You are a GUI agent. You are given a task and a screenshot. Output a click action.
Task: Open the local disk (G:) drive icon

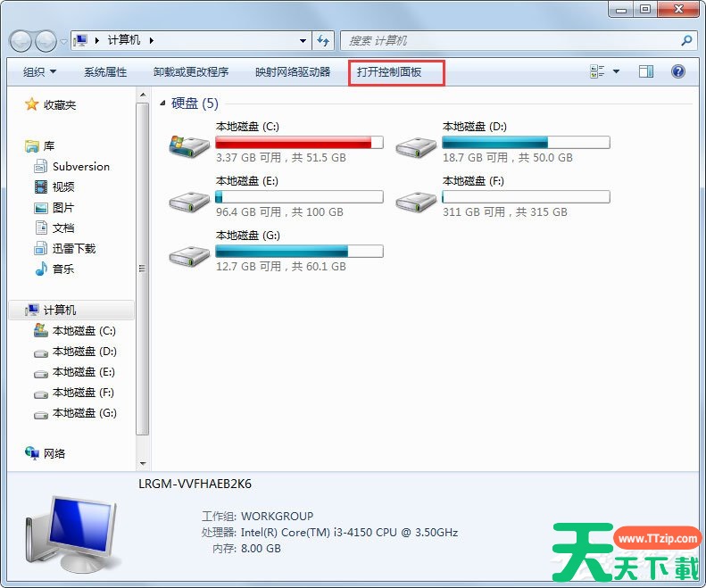point(189,254)
